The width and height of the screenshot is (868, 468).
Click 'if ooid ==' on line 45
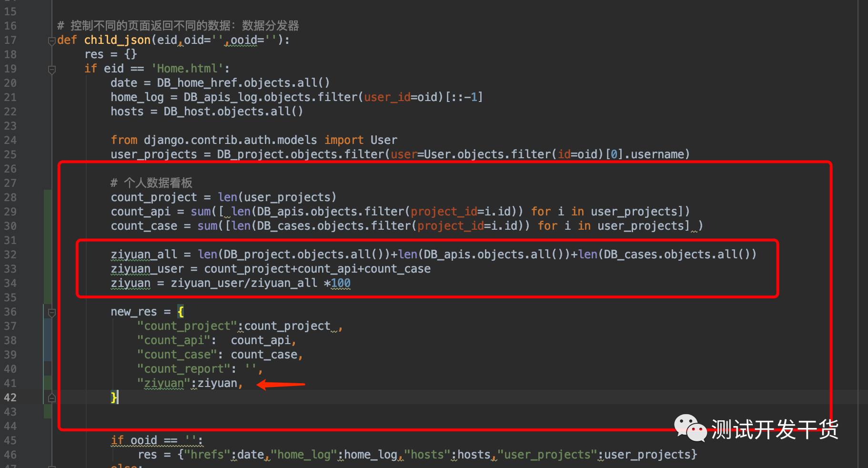[x=144, y=440]
